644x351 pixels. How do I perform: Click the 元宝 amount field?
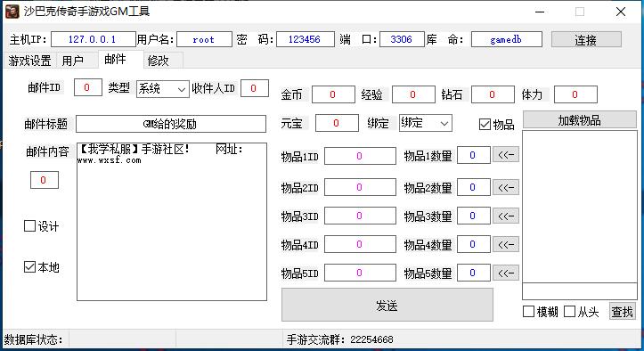click(337, 123)
